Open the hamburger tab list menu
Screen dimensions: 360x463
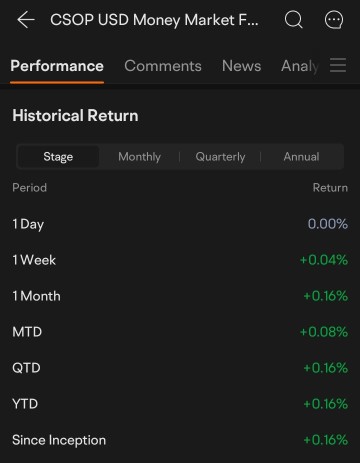click(338, 65)
